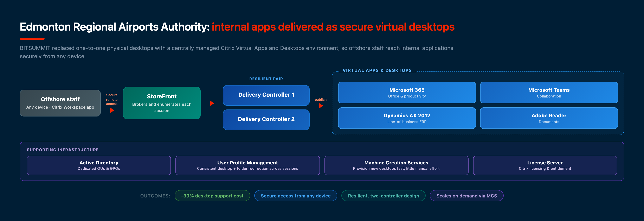Choose the License Server card
The height and width of the screenshot is (221, 644).
[545, 165]
